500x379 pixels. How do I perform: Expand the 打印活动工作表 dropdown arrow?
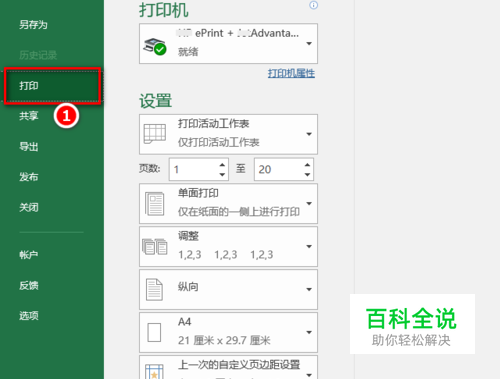[309, 134]
